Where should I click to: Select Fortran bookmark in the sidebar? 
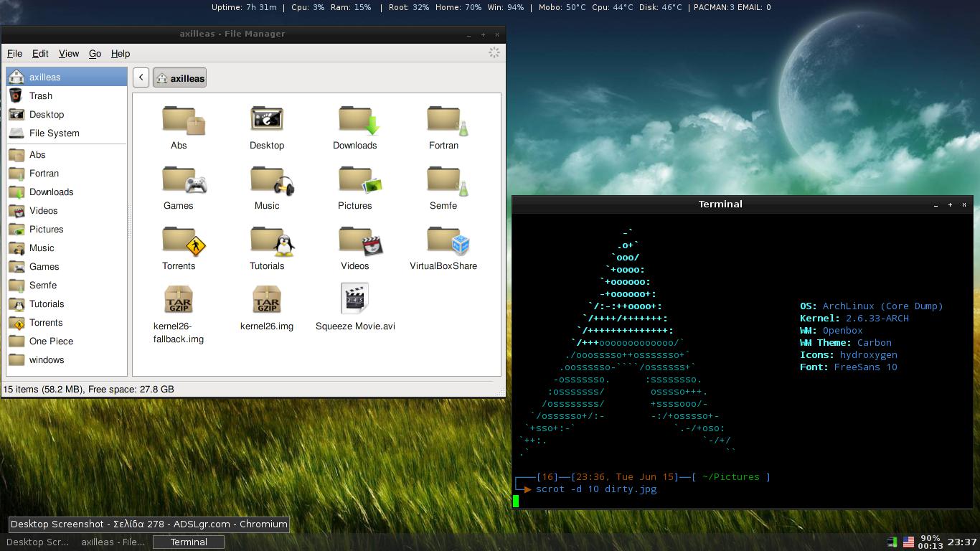coord(66,173)
